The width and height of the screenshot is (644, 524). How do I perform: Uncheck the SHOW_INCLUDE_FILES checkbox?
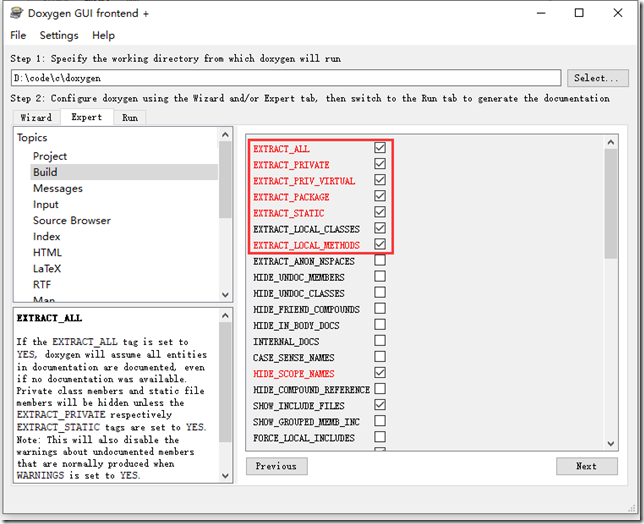click(380, 404)
